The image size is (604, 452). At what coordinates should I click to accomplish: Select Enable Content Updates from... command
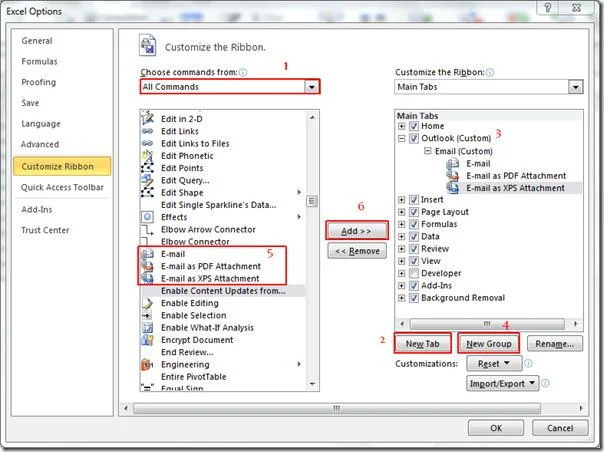223,291
